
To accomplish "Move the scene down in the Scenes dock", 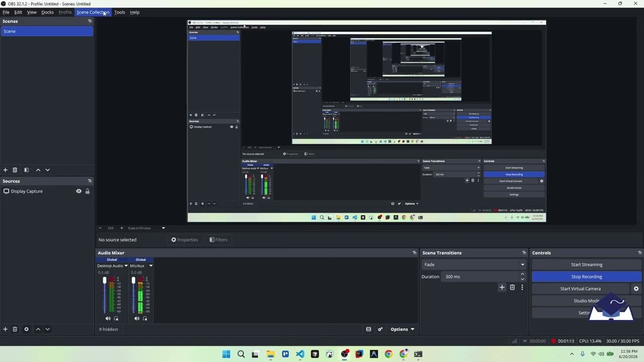I will point(48,170).
